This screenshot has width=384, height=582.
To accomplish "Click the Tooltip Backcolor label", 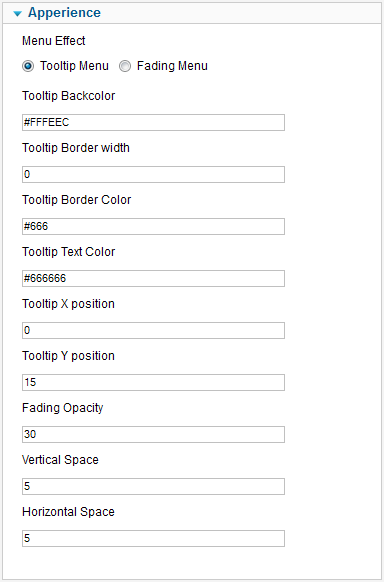I will coord(69,96).
